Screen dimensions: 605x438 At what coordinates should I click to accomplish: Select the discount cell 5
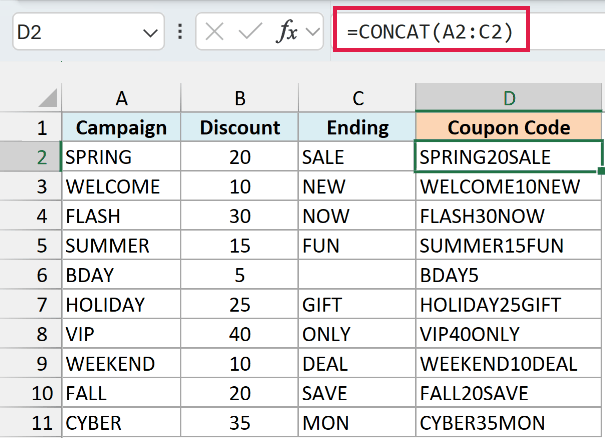click(240, 275)
